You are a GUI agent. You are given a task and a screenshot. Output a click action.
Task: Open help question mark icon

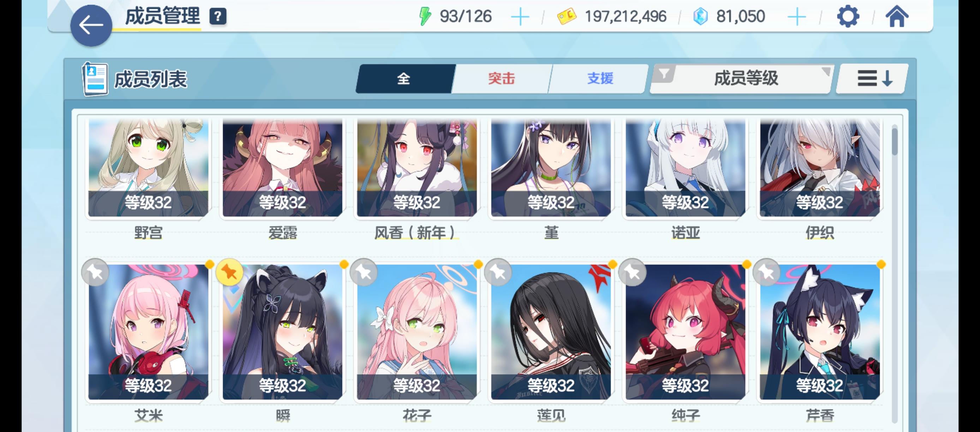click(218, 16)
